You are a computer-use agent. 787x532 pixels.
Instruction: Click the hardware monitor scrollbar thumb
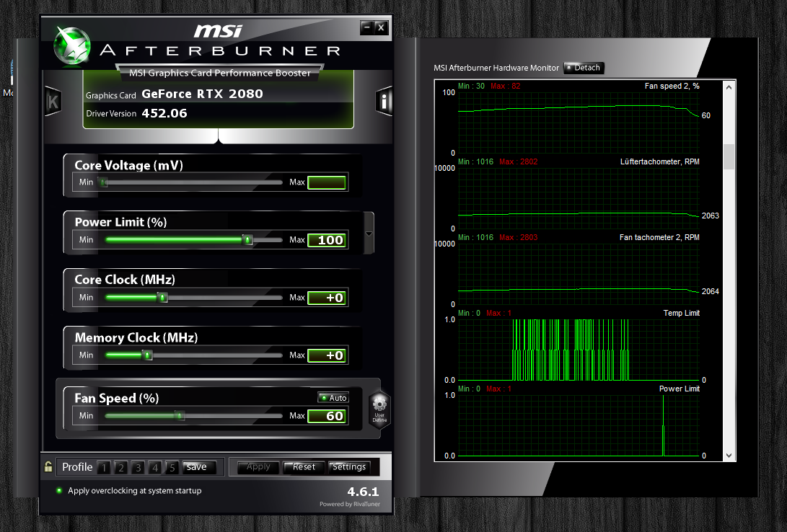pyautogui.click(x=729, y=156)
